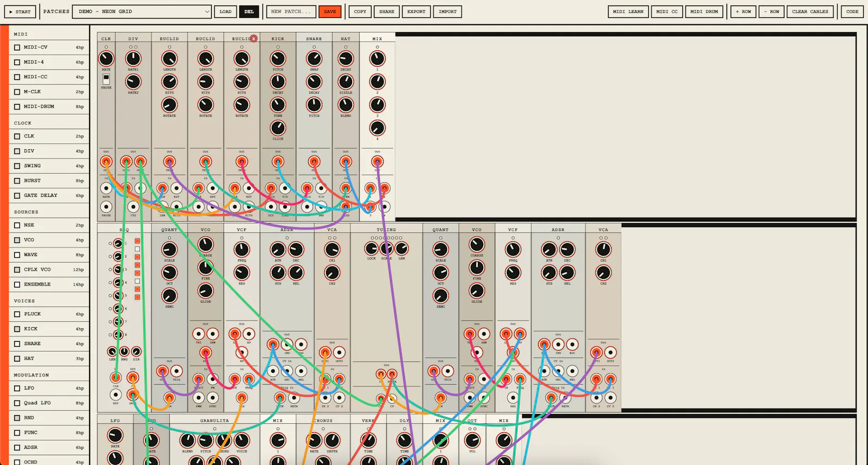Click the second VCA module CH1 knob
Image resolution: width=868 pixels, height=465 pixels.
603,249
